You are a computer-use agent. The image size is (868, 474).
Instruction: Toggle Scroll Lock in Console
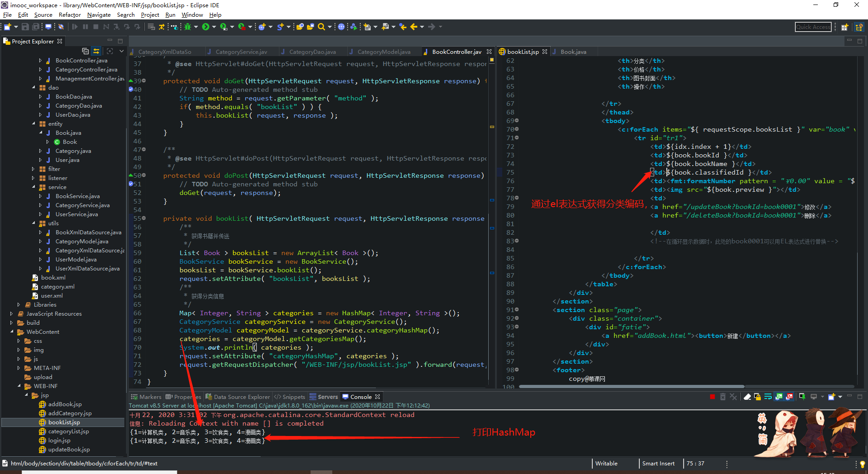pos(758,397)
